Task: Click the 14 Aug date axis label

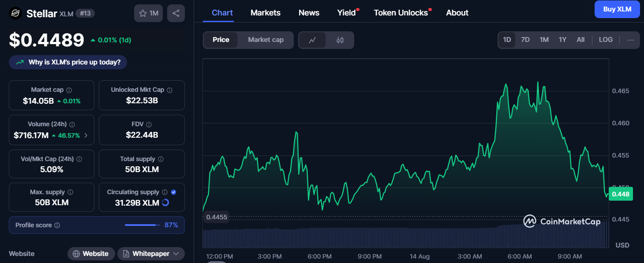Action: click(419, 256)
